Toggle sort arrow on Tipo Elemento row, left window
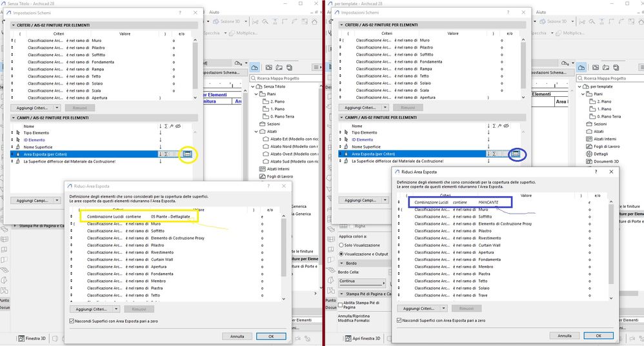The image size is (644, 346). pyautogui.click(x=160, y=133)
